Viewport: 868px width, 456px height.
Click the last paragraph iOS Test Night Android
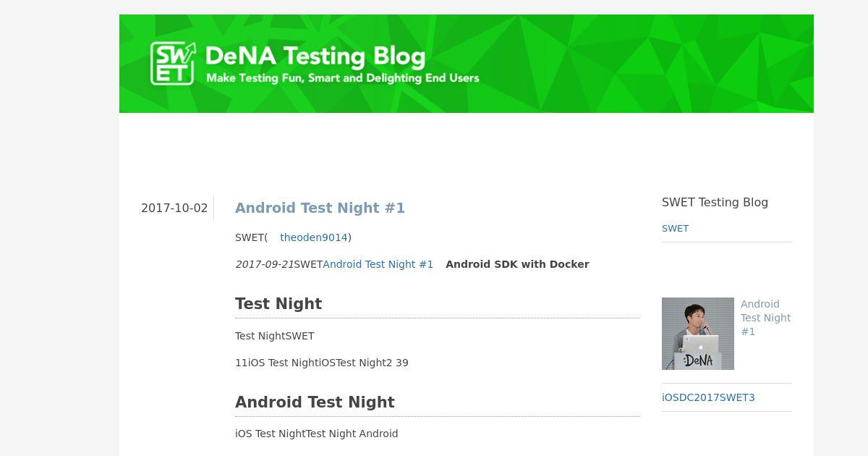point(317,434)
